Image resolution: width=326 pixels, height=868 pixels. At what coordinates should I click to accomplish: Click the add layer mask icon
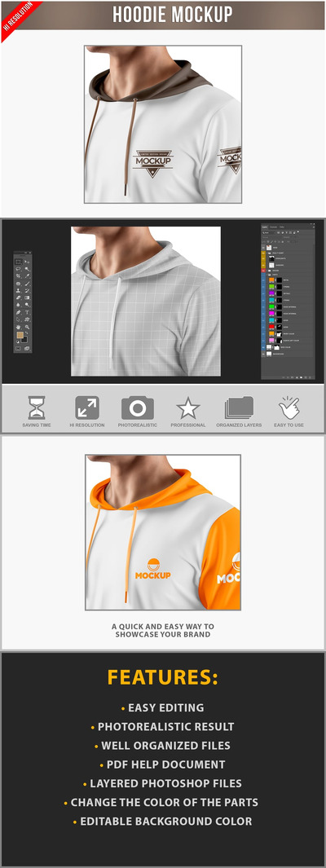pyautogui.click(x=293, y=377)
